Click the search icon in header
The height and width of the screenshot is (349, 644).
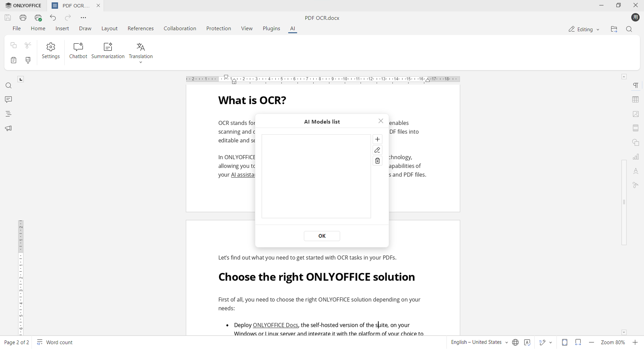pyautogui.click(x=629, y=30)
